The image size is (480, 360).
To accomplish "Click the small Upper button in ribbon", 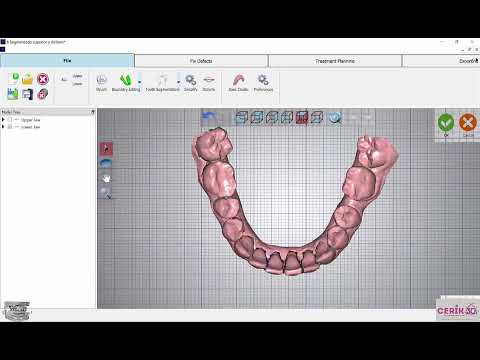I will pyautogui.click(x=77, y=76).
